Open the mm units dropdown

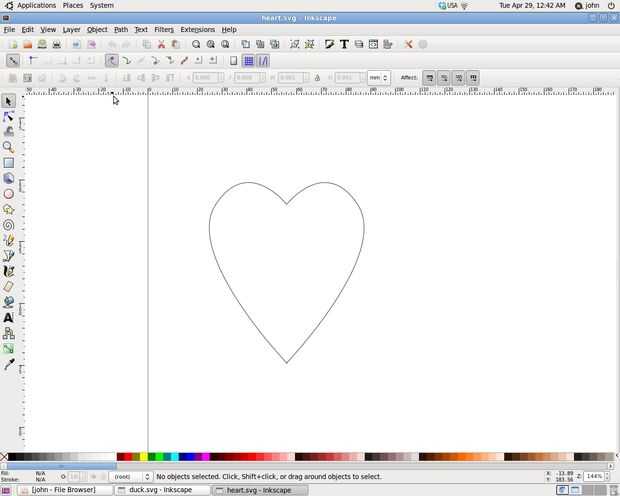coord(378,78)
